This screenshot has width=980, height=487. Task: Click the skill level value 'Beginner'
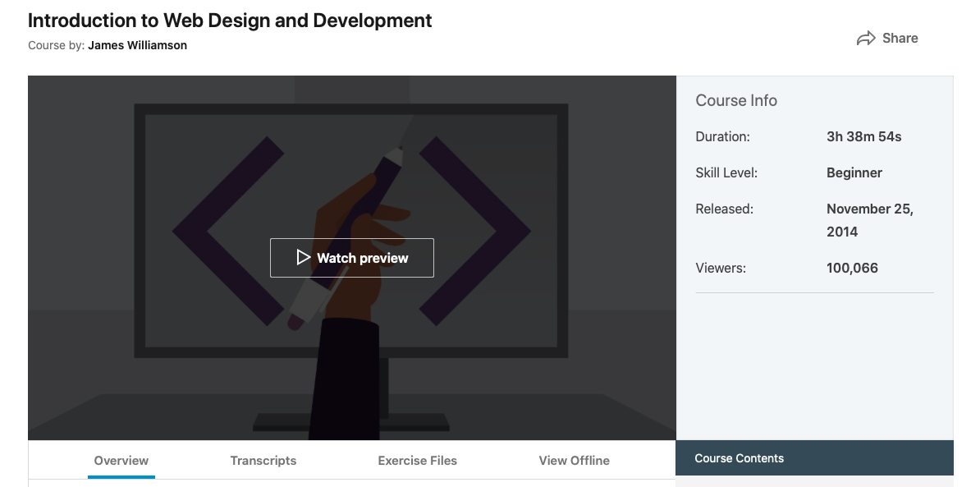(854, 173)
